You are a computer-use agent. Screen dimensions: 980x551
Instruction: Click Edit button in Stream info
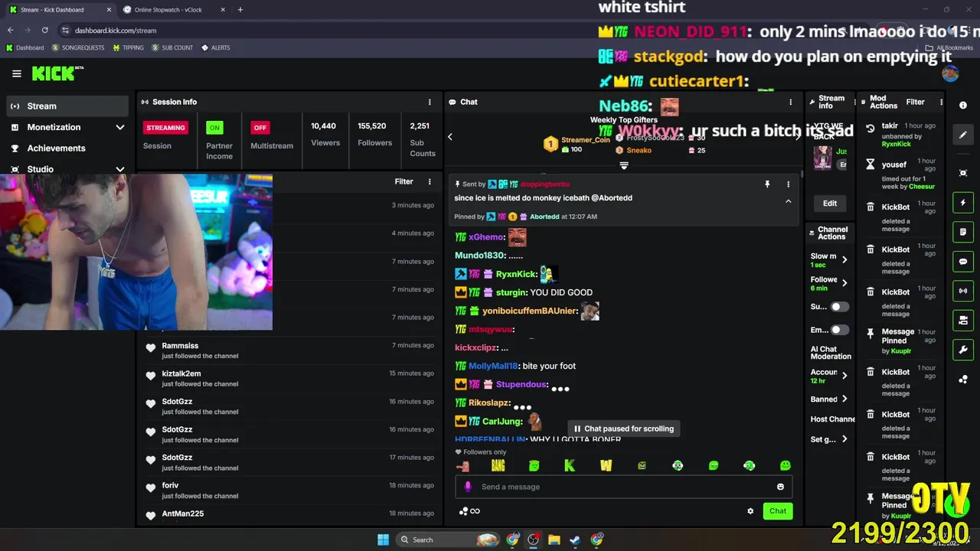pos(830,204)
